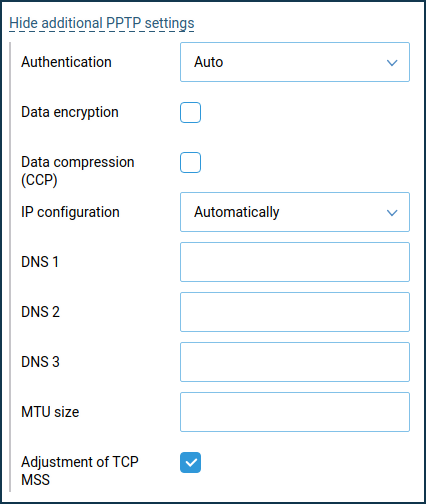Click the chevron arrow in IP configuration dropdown
Image resolution: width=426 pixels, height=504 pixels.
coord(392,213)
